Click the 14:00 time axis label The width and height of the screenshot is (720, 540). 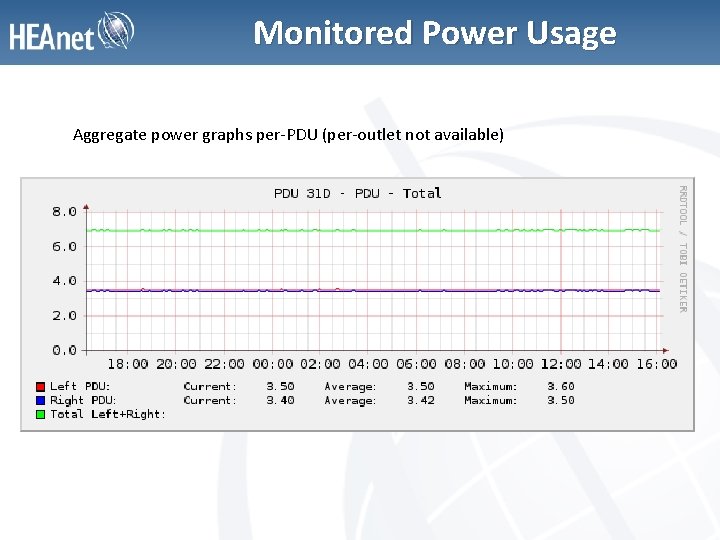coord(608,365)
